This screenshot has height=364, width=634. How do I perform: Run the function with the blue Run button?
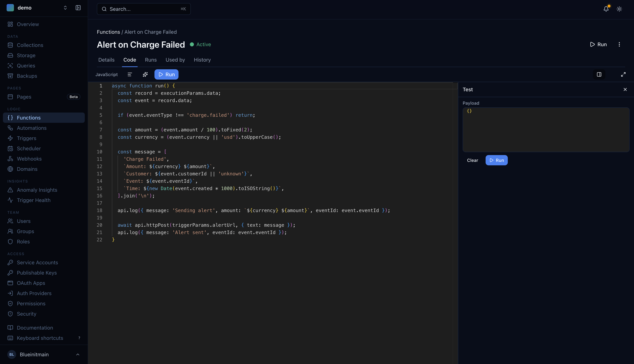(x=166, y=74)
